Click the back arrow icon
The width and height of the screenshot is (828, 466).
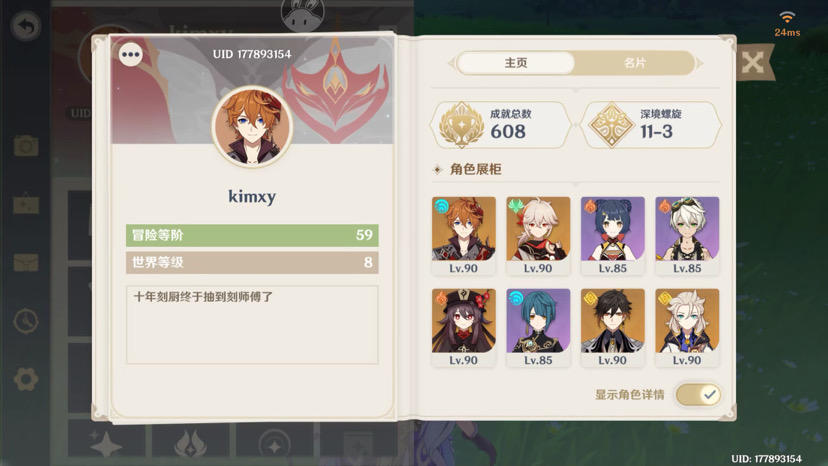pos(25,26)
